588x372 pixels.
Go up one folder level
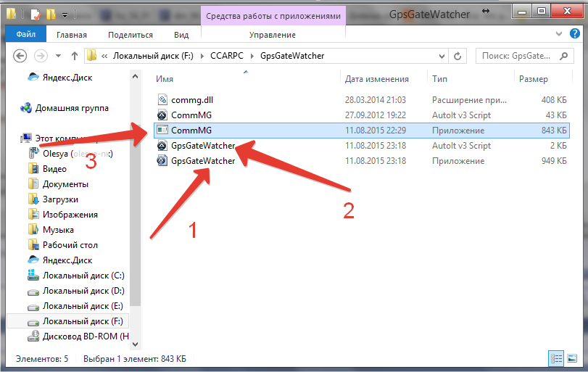75,56
